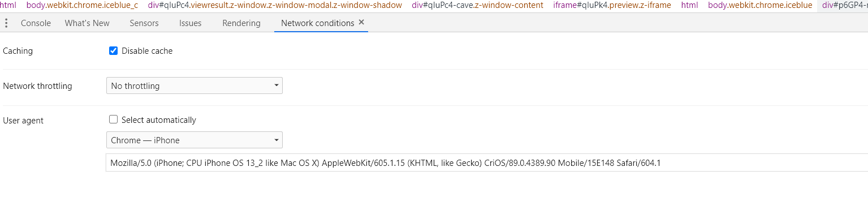868x218 pixels.
Task: Enable Select automatically for user agent
Action: click(113, 119)
